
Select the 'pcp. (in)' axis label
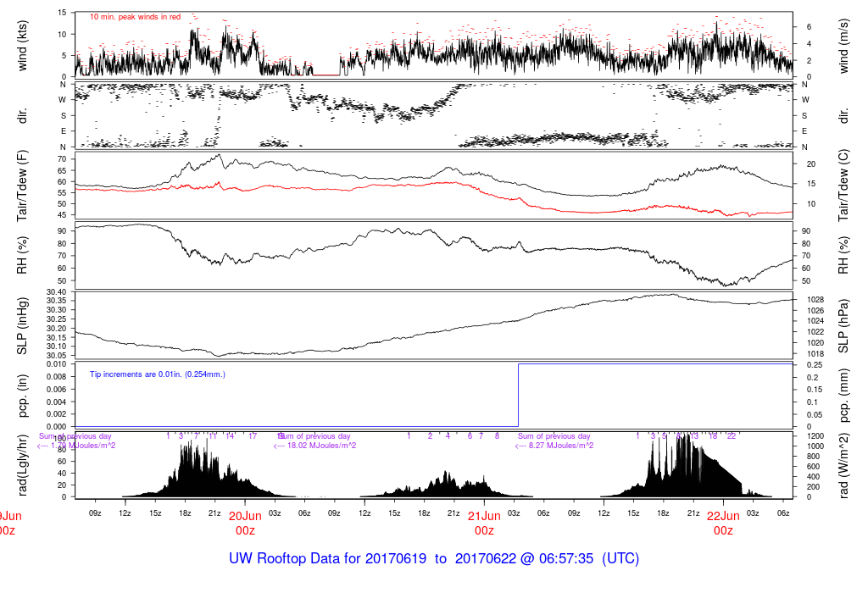coord(22,396)
